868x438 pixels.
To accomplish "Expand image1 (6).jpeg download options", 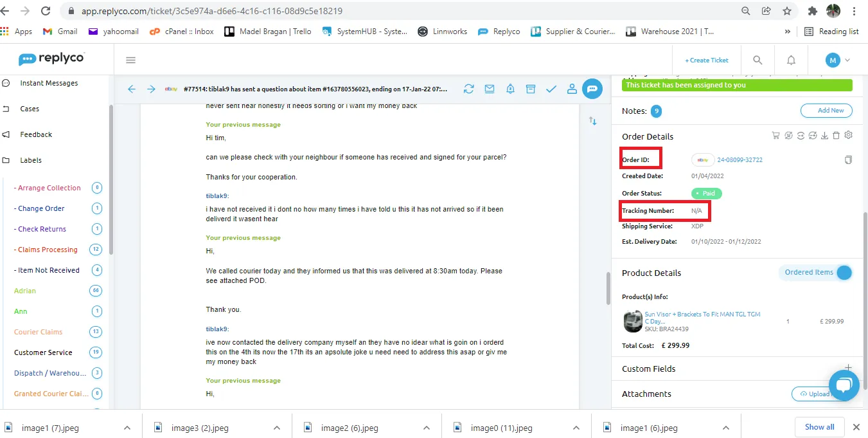I will pos(726,427).
